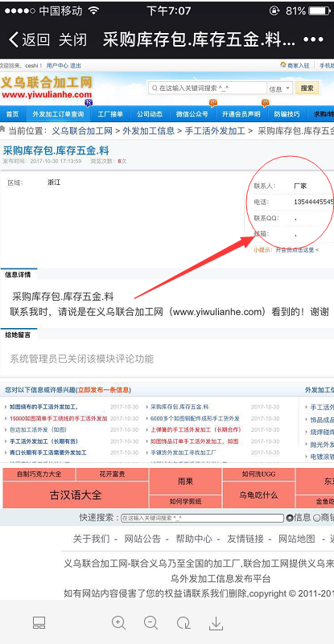This screenshot has width=334, height=644.
Task: Open the three-dot more menu
Action: point(313,40)
